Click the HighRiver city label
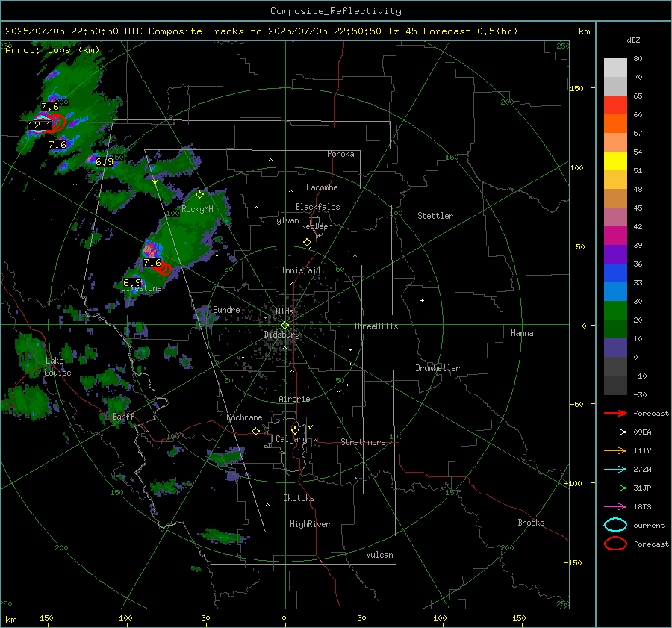This screenshot has width=672, height=628. [x=310, y=524]
